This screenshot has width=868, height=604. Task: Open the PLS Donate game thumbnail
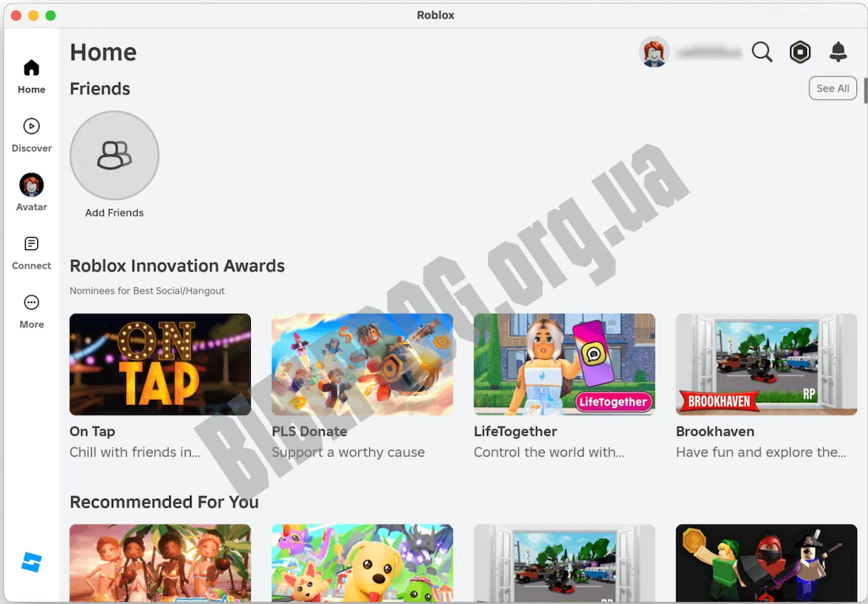point(362,364)
